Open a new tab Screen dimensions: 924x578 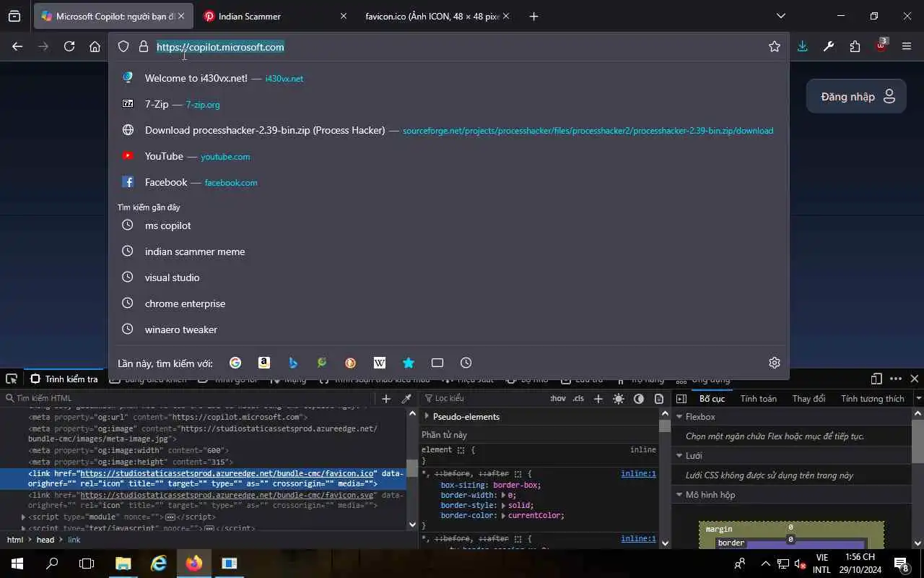(533, 16)
